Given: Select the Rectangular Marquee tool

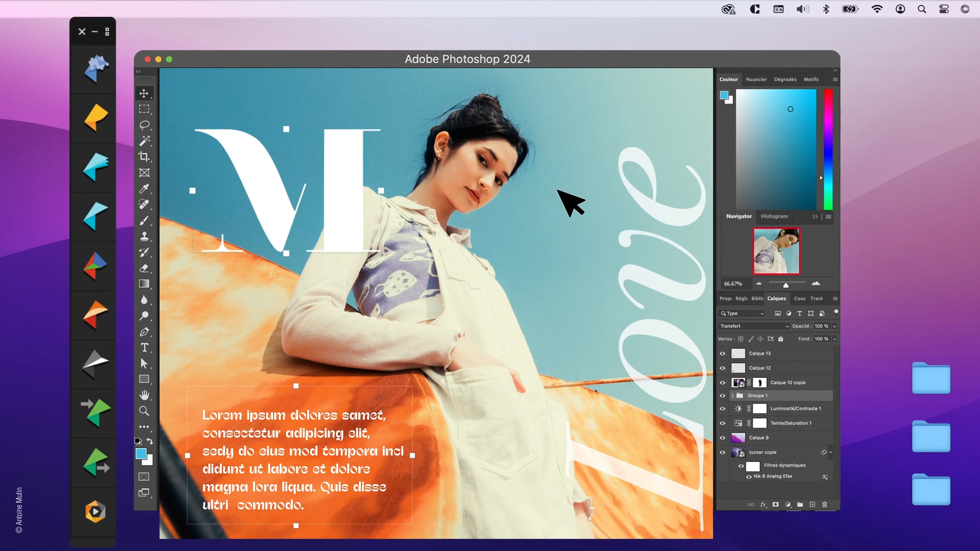Looking at the screenshot, I should click(144, 109).
